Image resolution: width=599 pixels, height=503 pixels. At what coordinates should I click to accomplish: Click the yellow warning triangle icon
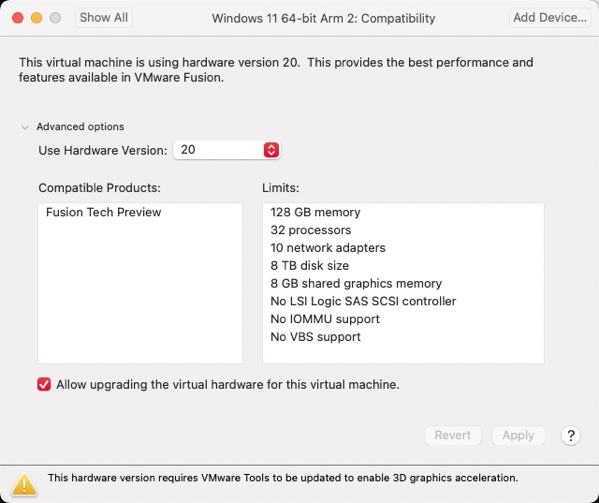24,484
